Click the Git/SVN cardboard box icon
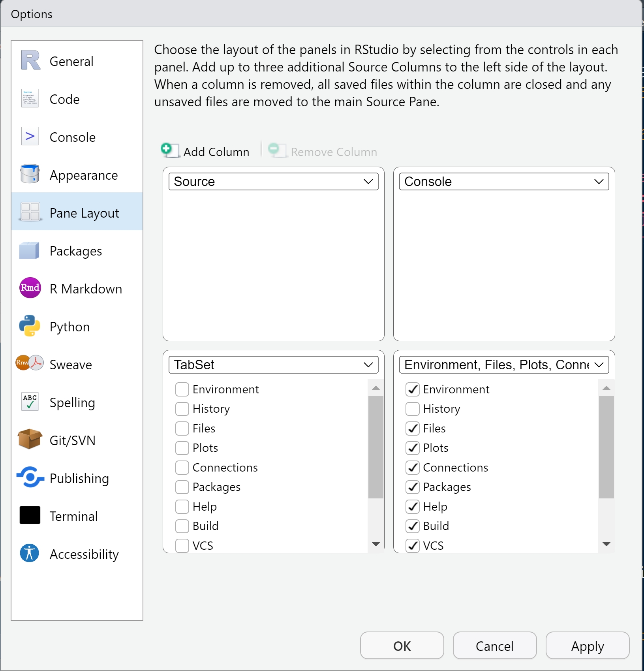The width and height of the screenshot is (644, 671). point(30,439)
